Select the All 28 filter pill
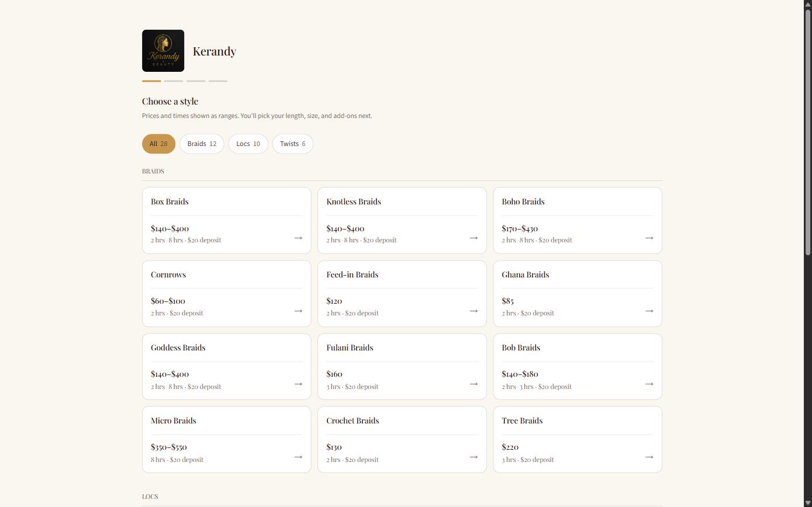812x507 pixels. point(158,144)
